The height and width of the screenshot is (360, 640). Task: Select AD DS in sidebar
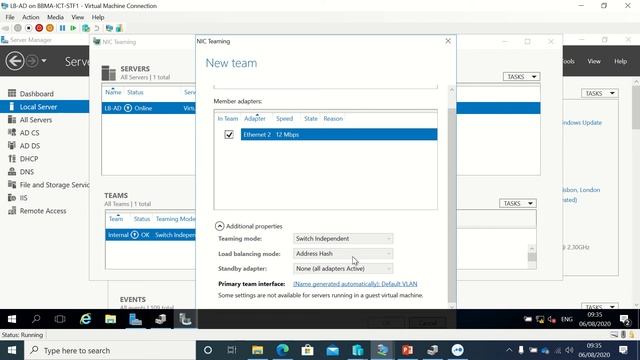coord(30,146)
